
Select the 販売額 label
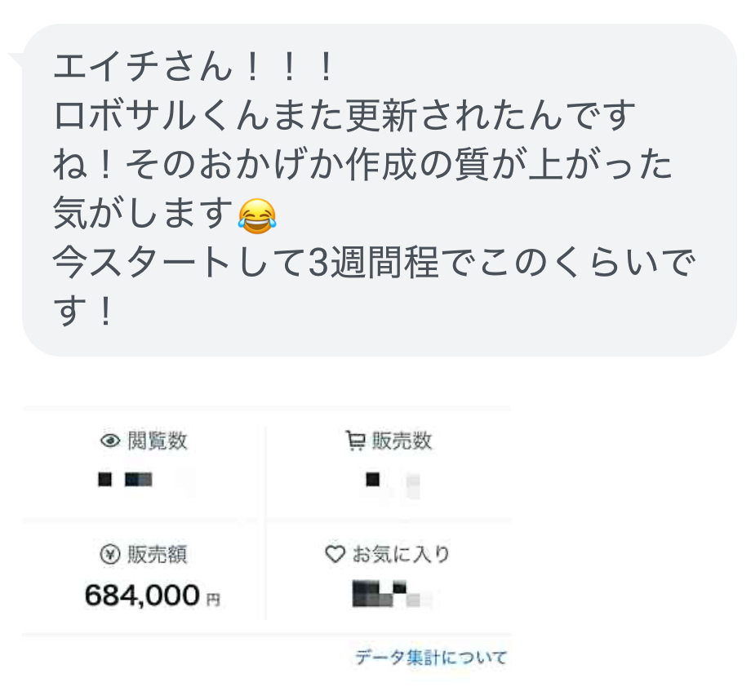tap(158, 555)
